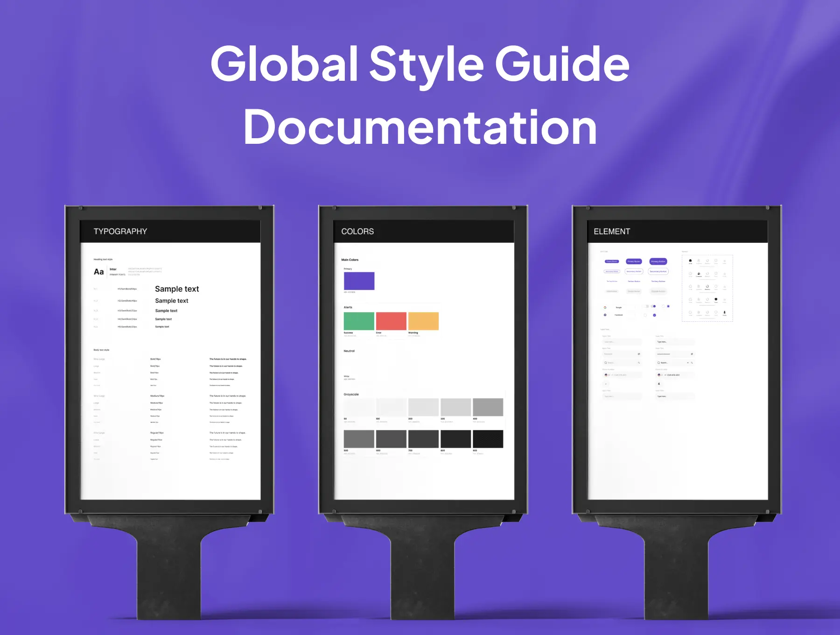Click the magnifier in active search field
The image size is (840, 635).
pyautogui.click(x=658, y=363)
